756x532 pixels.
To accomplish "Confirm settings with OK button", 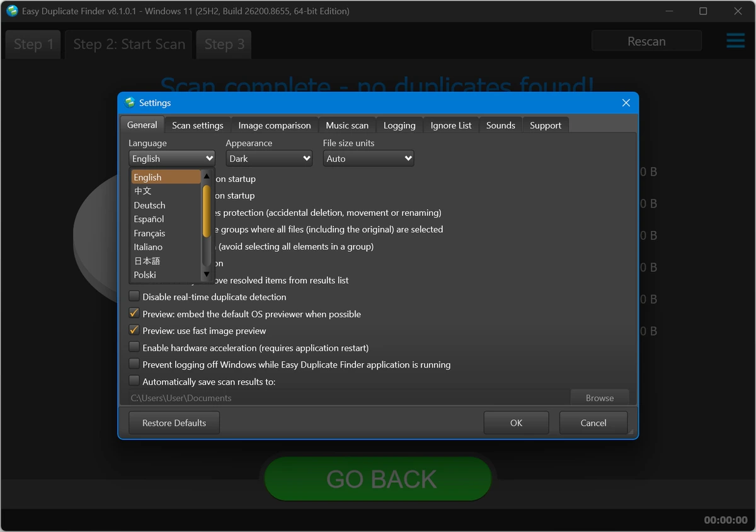I will pyautogui.click(x=516, y=423).
